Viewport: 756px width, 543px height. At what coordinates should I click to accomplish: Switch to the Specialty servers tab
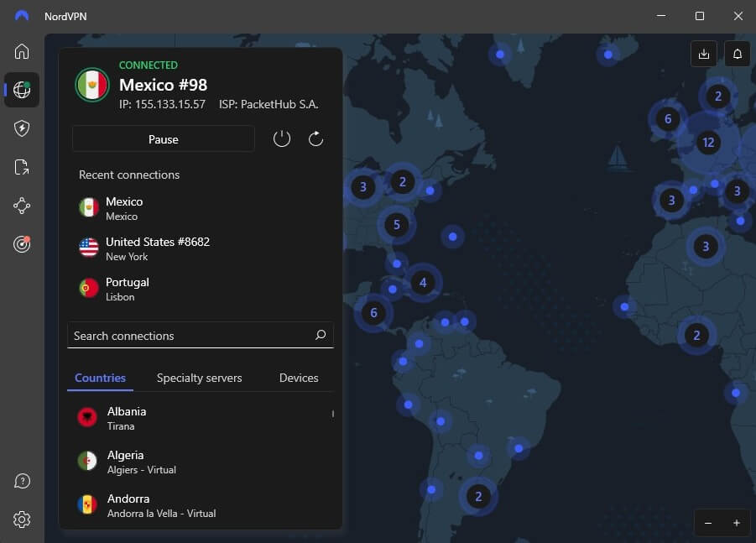[x=199, y=378]
